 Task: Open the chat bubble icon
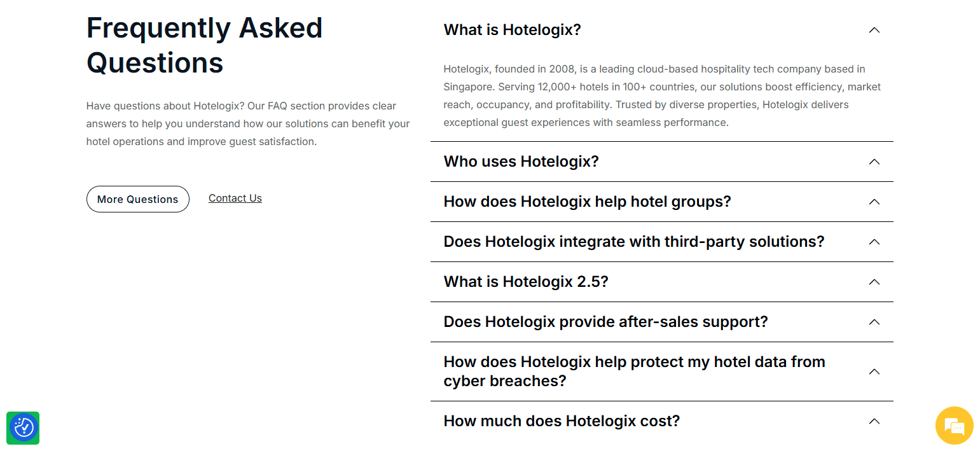click(x=954, y=426)
